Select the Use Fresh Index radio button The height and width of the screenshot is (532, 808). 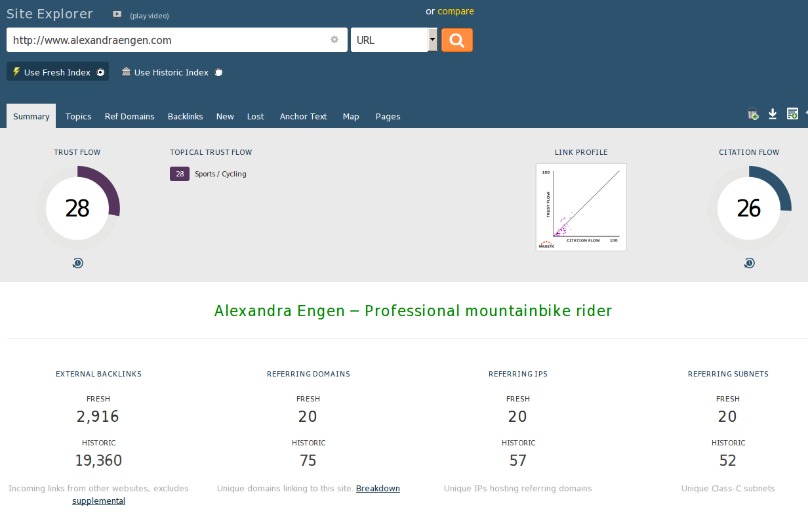click(x=100, y=72)
